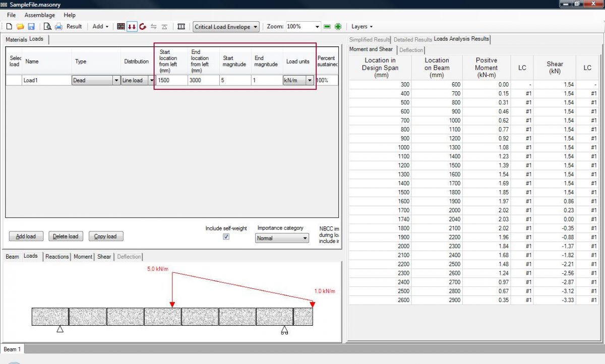Zoom in with the green plus icon
The width and height of the screenshot is (605, 364).
tap(338, 26)
